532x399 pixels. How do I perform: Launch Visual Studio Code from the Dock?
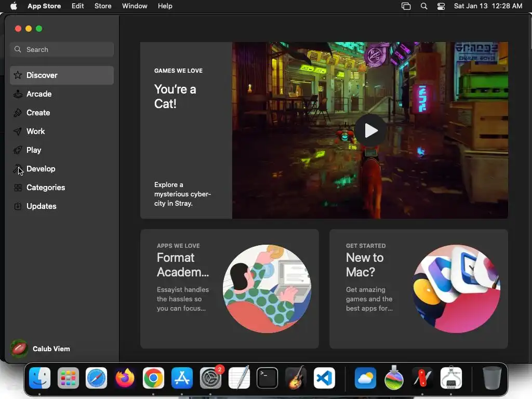pos(324,378)
